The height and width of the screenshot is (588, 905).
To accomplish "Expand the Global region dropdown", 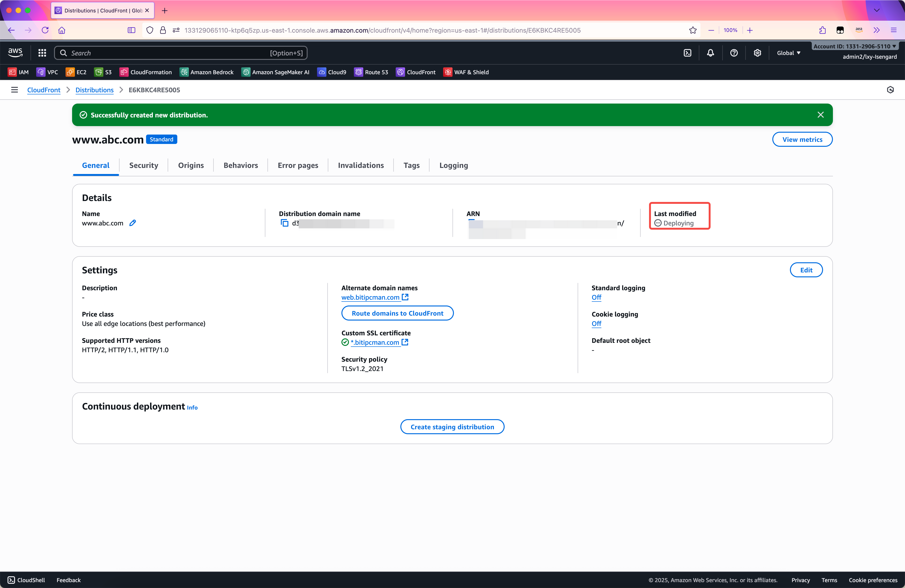I will 789,53.
